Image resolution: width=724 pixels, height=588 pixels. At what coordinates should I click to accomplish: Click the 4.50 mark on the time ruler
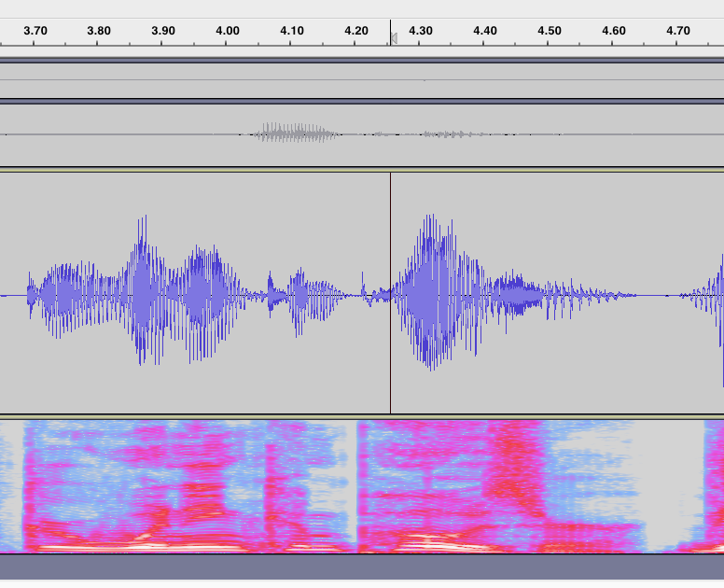click(550, 31)
